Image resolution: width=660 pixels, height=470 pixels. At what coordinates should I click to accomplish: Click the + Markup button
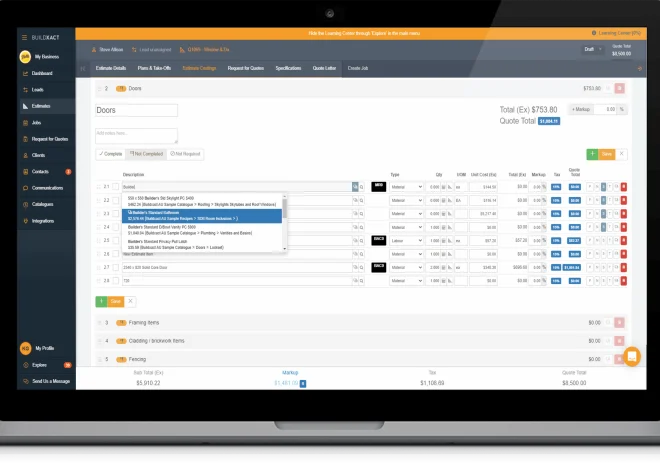[581, 109]
